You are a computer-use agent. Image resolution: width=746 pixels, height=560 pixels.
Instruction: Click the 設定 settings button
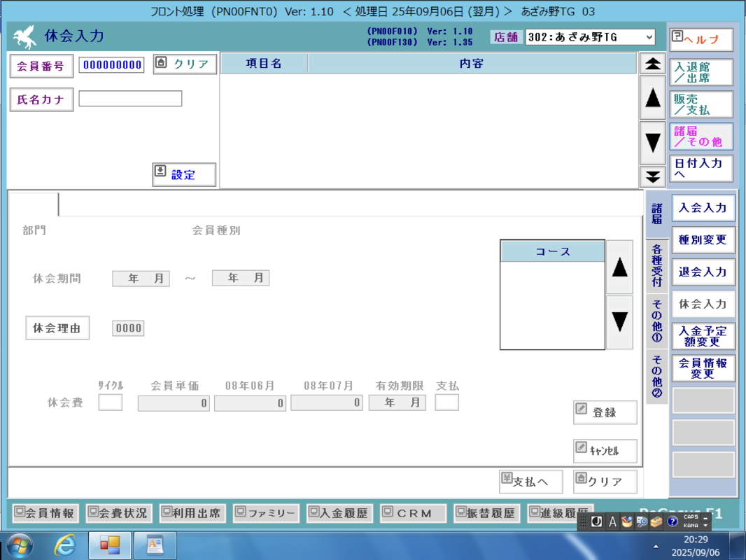(184, 175)
